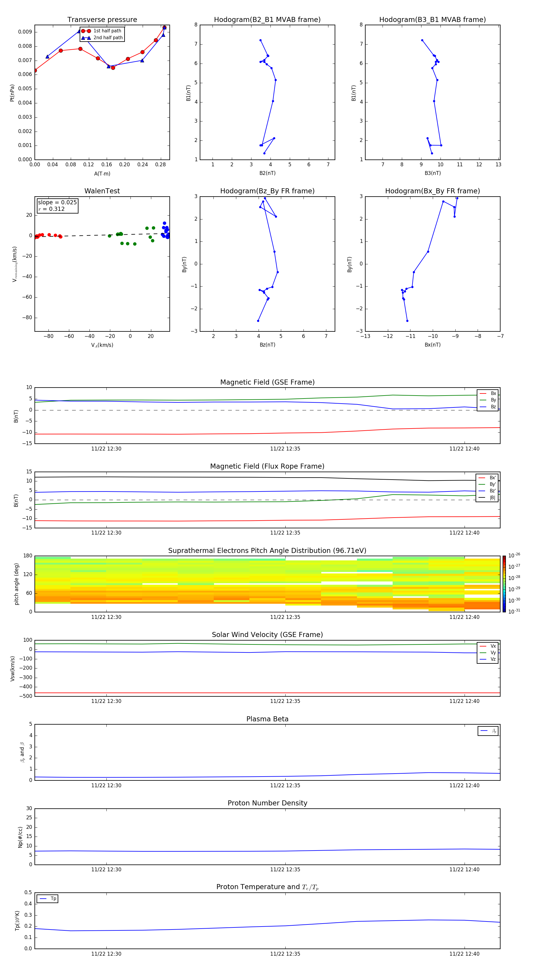Click the 'Bz(nT)' x-axis label
Viewport: 535px width, 980px height.
point(267,345)
